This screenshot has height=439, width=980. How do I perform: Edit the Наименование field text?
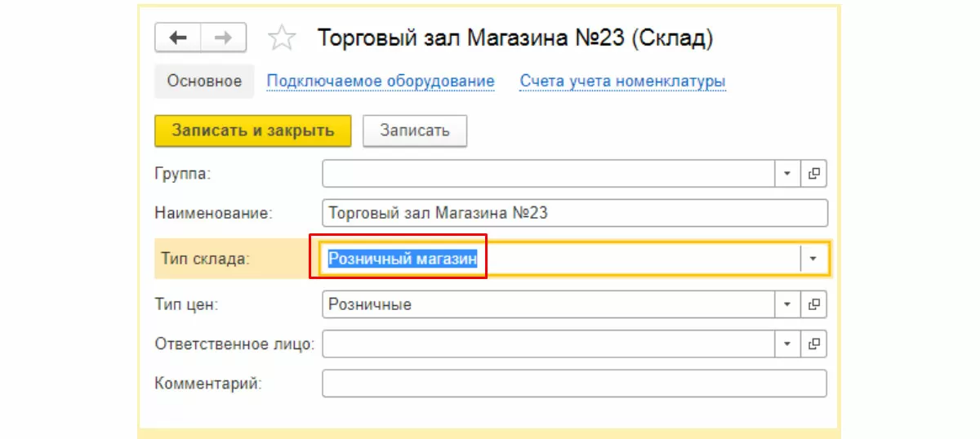(x=575, y=213)
